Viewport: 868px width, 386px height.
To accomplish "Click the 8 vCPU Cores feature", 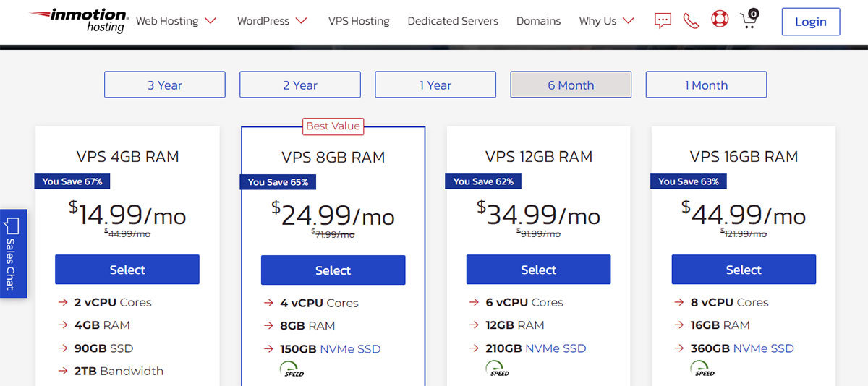I will coord(730,302).
